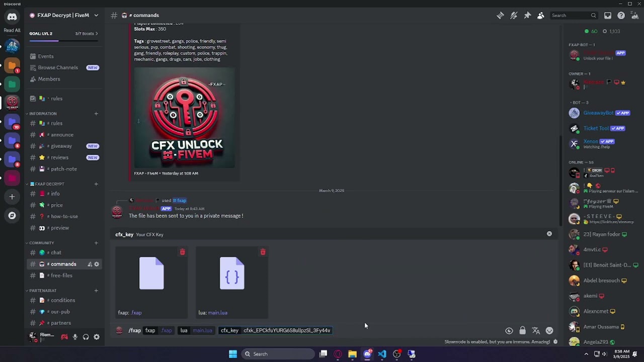Open Visual Studio Code from taskbar
Screen dimensions: 644x362
click(x=382, y=354)
